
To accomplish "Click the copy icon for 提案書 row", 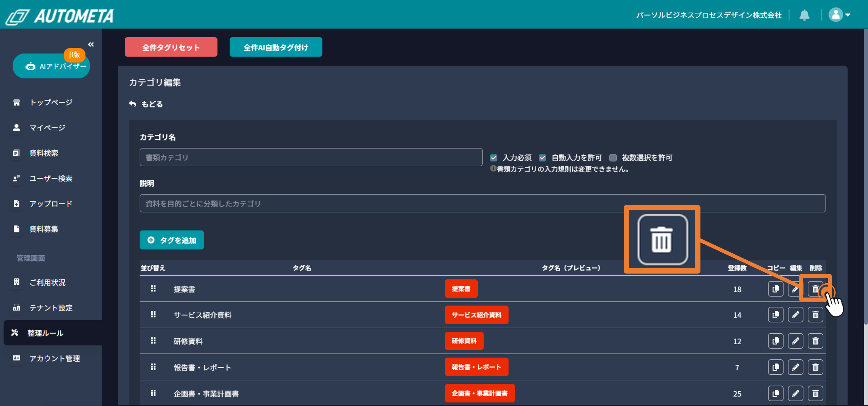I will 775,289.
